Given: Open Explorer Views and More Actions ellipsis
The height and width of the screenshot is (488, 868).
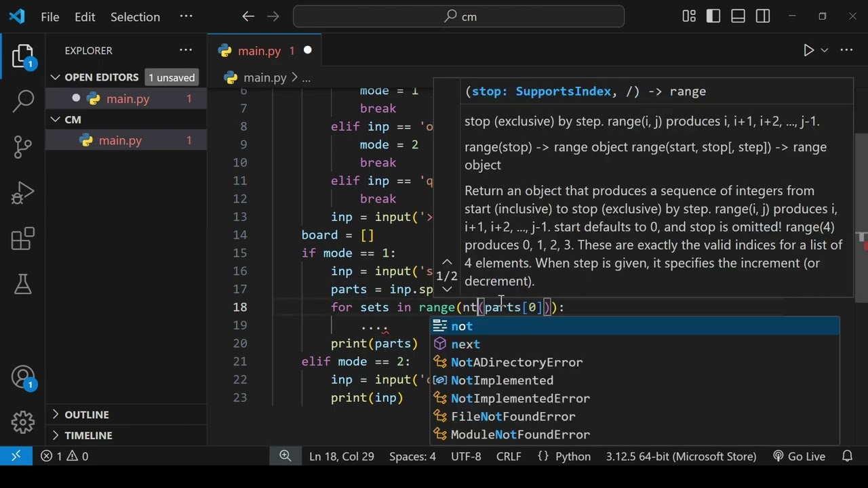Looking at the screenshot, I should [x=186, y=50].
